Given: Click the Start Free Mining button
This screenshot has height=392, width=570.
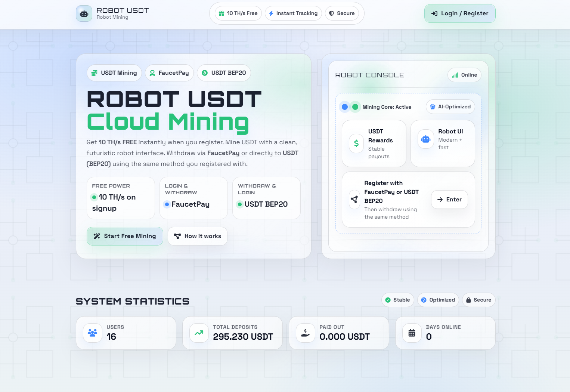Looking at the screenshot, I should pos(125,236).
